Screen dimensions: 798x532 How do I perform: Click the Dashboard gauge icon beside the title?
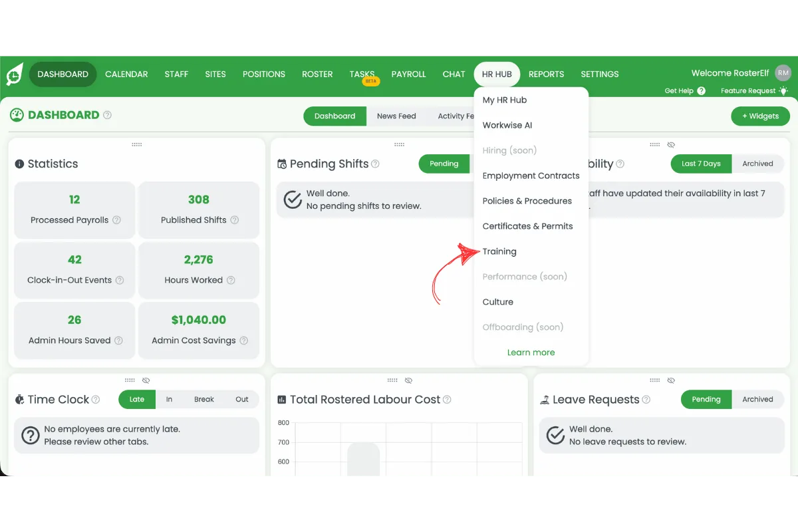pos(17,115)
